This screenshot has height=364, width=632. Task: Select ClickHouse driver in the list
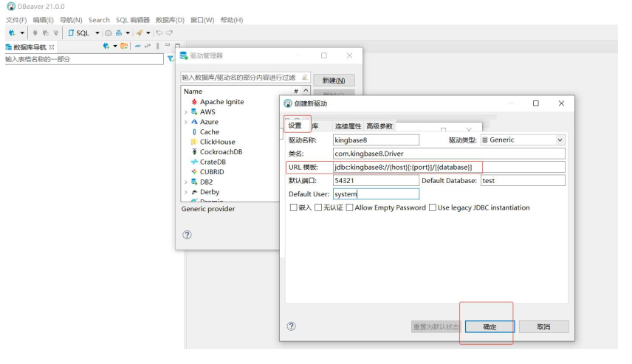point(217,142)
